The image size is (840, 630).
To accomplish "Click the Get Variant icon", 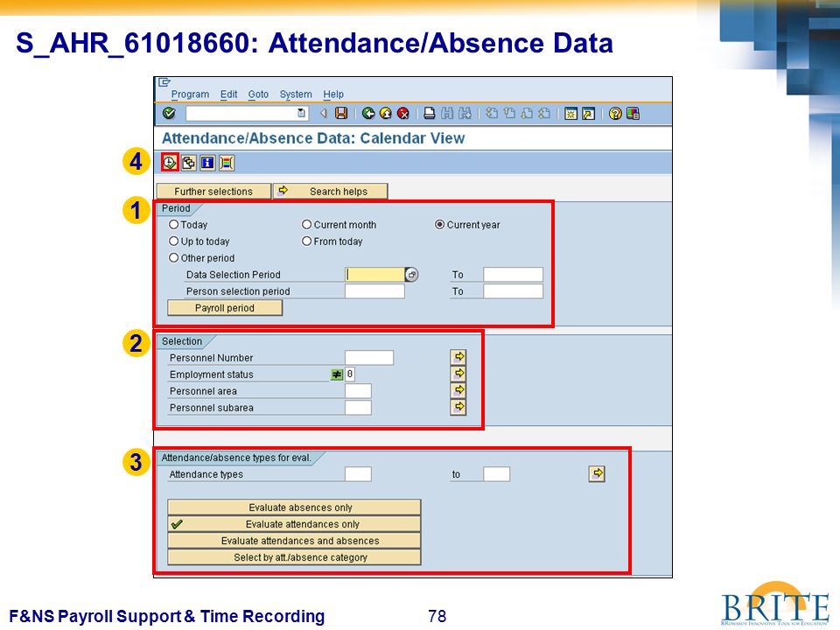I will click(x=188, y=163).
